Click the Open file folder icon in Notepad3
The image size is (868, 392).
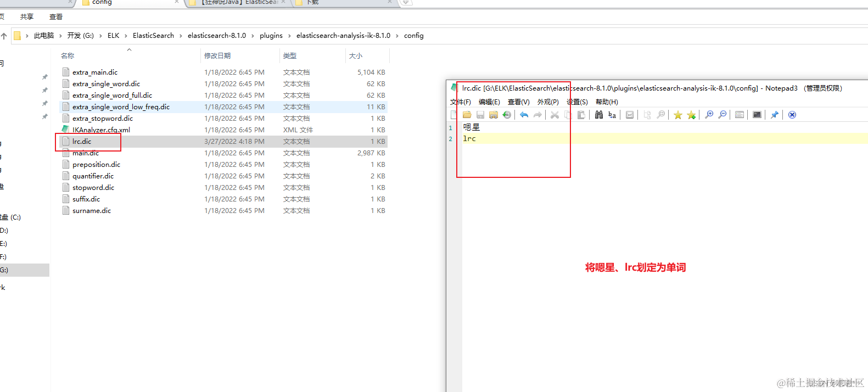(467, 115)
